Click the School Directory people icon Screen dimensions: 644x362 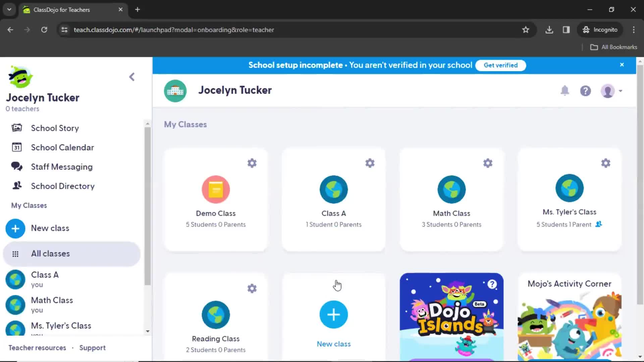coord(17,185)
